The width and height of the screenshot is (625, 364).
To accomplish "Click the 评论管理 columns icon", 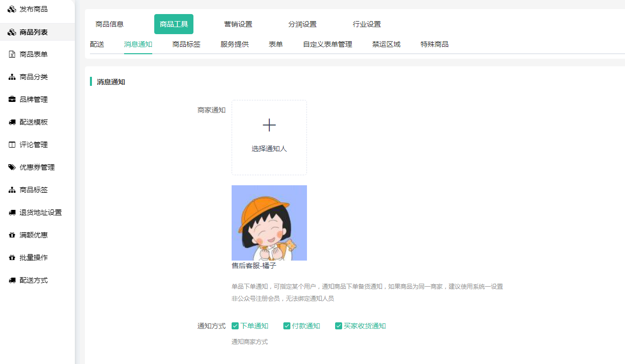I will pyautogui.click(x=12, y=145).
